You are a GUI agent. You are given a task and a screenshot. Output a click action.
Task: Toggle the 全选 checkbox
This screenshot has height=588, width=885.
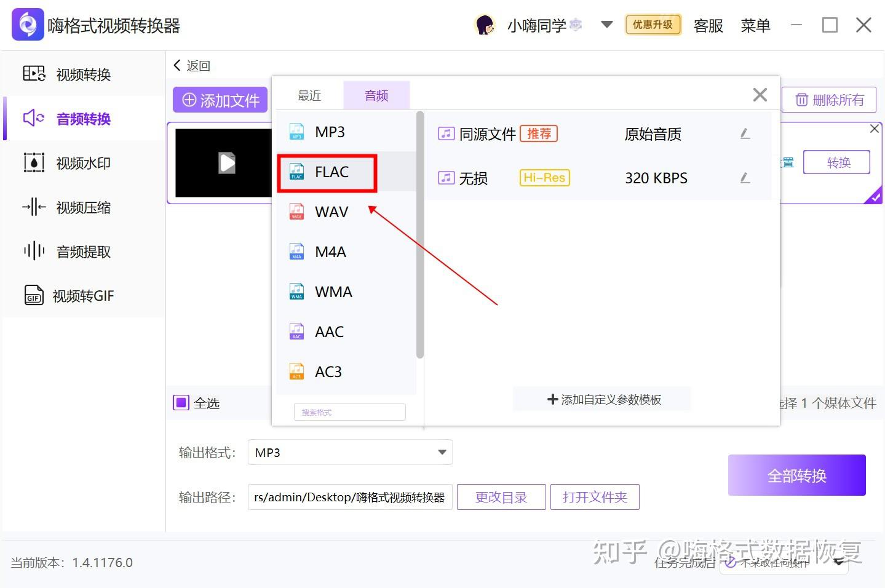(x=181, y=402)
